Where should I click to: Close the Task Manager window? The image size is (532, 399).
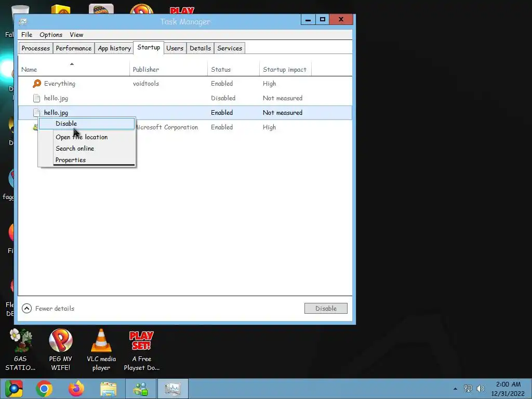(341, 20)
